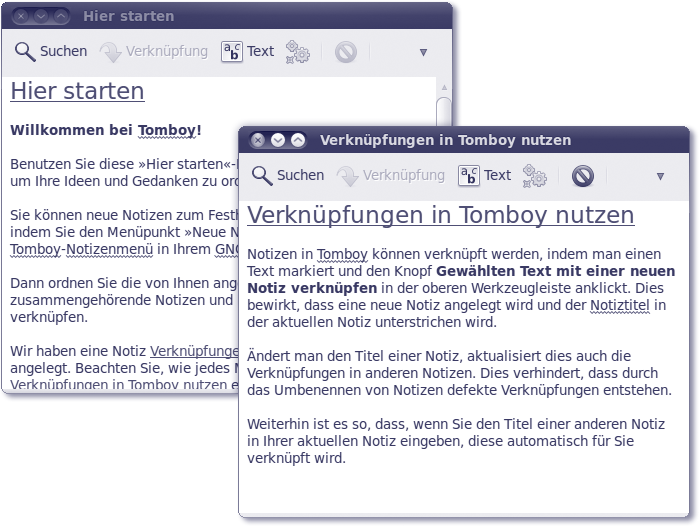Expand toolbar overflow arrow in Hier starten window
Screen dimensions: 699x526
click(x=423, y=52)
